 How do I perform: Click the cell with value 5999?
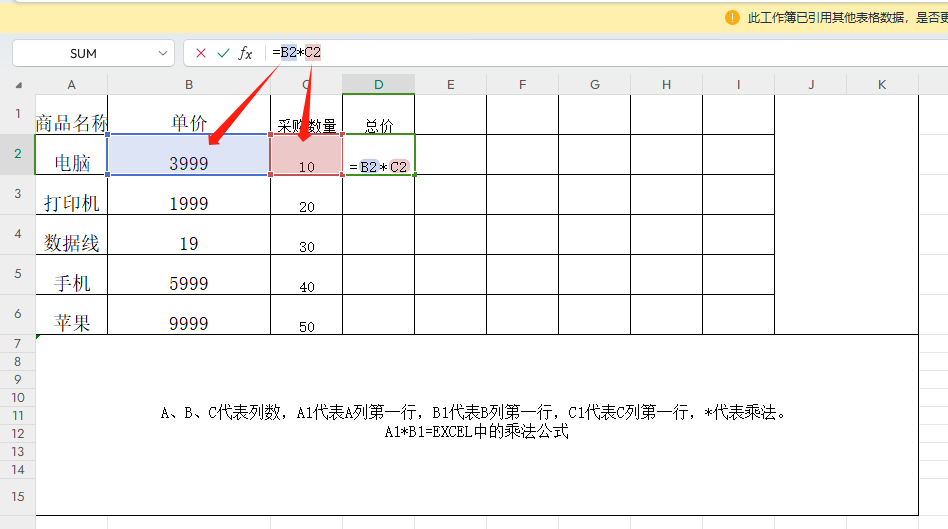pos(189,274)
